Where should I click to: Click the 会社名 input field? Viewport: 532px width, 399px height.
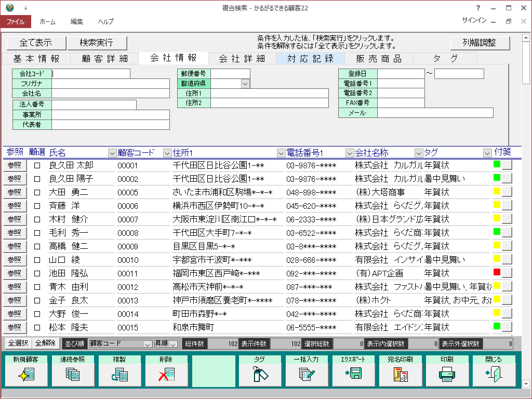click(x=111, y=94)
